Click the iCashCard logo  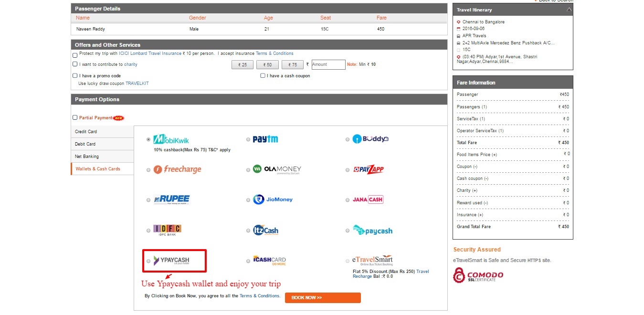point(269,261)
